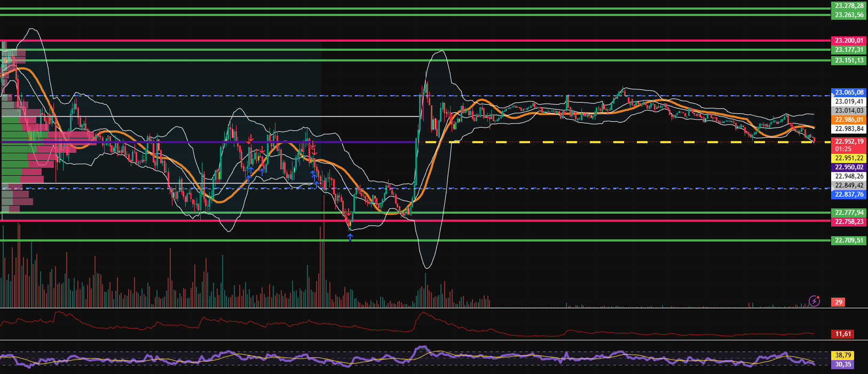Image resolution: width=868 pixels, height=374 pixels.
Task: Click the red down arrow above the lowest candle
Action: pyautogui.click(x=348, y=214)
